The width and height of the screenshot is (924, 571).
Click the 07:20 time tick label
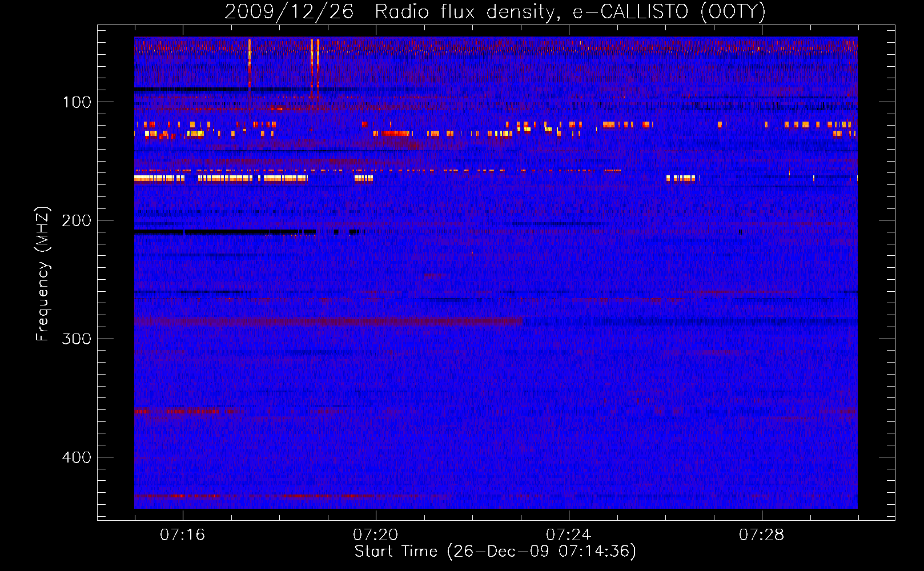(376, 535)
